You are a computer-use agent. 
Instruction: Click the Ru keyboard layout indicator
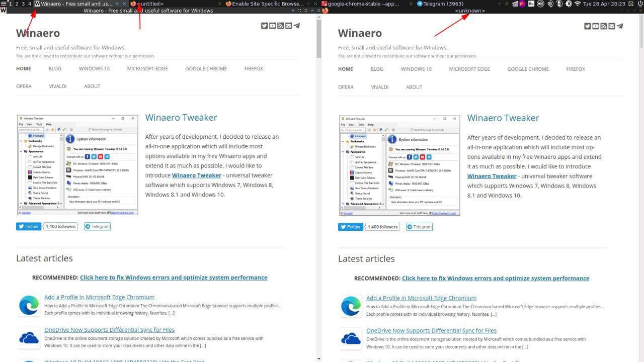click(x=531, y=4)
